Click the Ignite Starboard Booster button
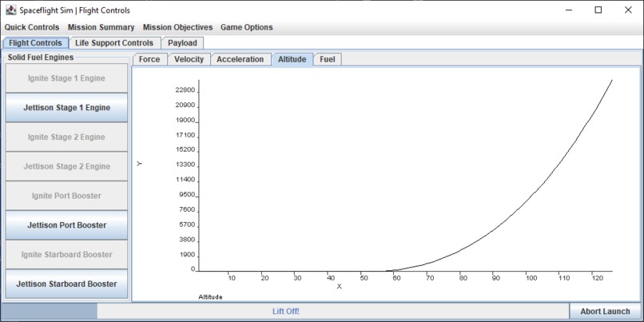Screen dimensions: 644x322 click(66, 255)
